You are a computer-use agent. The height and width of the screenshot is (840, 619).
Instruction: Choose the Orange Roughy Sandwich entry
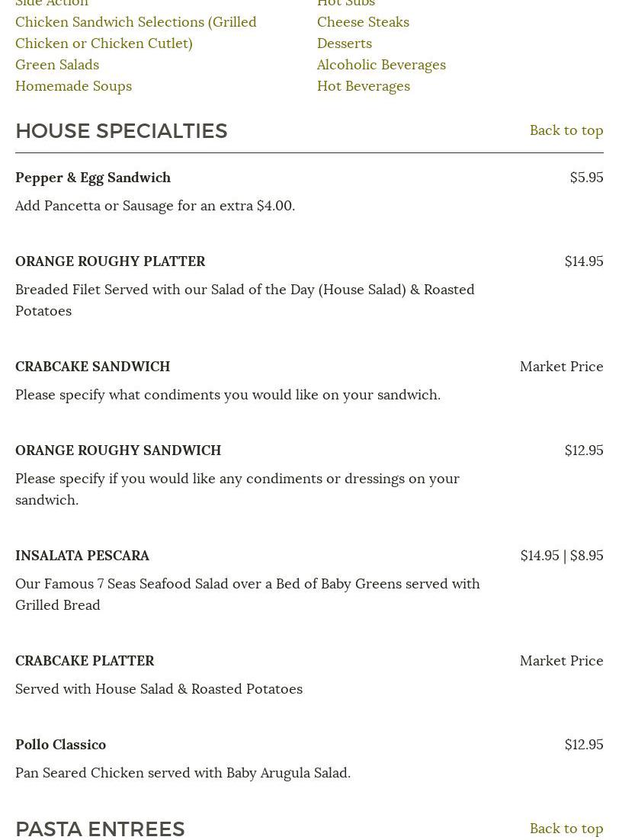tap(118, 450)
